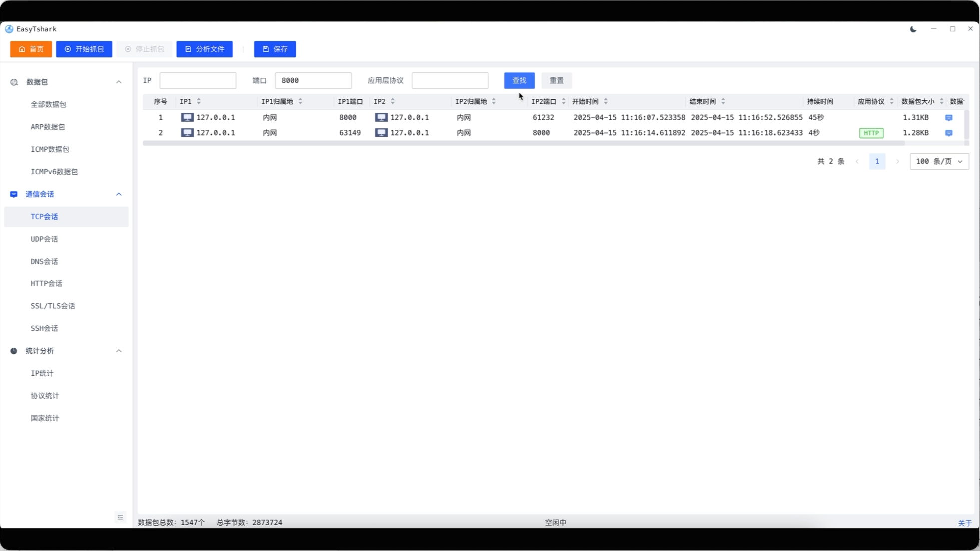Select HTTP会话 sidebar item
Viewport: 980px width, 551px height.
(46, 283)
